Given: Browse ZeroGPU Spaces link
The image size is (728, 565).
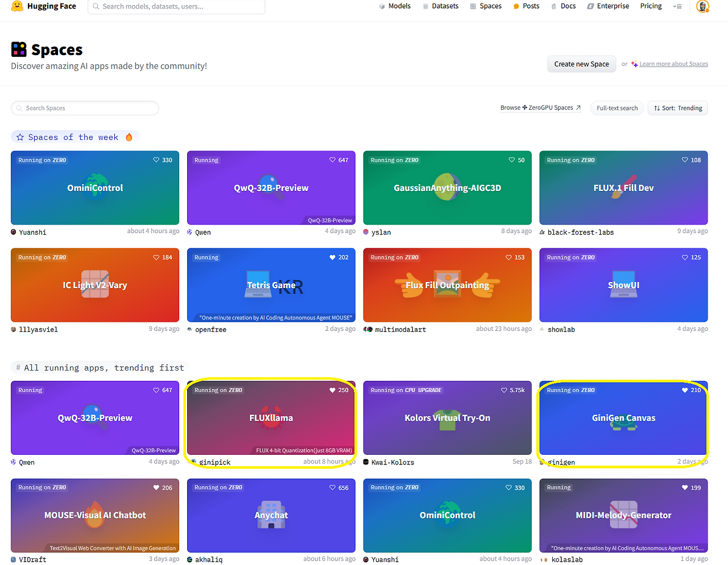Looking at the screenshot, I should (540, 108).
